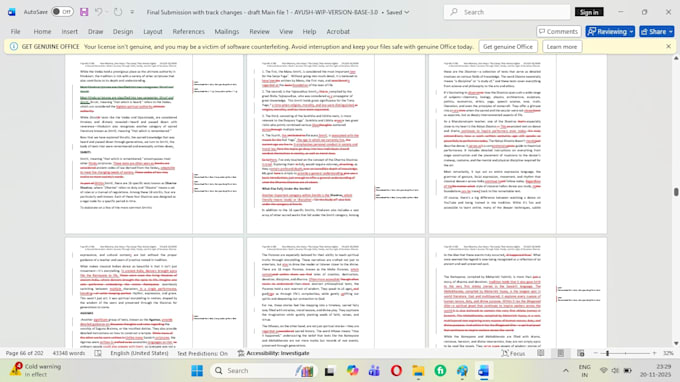Open the Draw tab
Image resolution: width=680 pixels, height=382 pixels.
pyautogui.click(x=95, y=32)
